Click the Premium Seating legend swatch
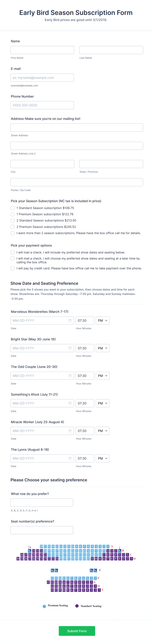 coord(44,606)
